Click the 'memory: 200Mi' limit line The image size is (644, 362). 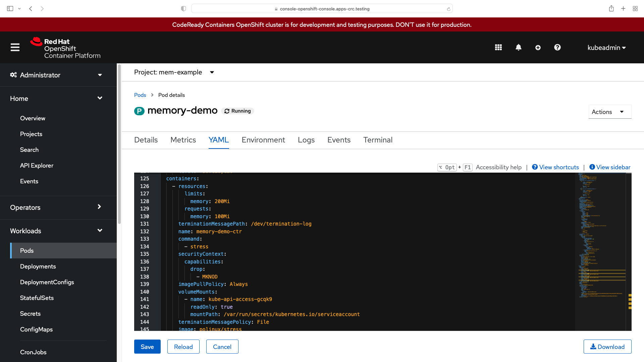point(210,201)
